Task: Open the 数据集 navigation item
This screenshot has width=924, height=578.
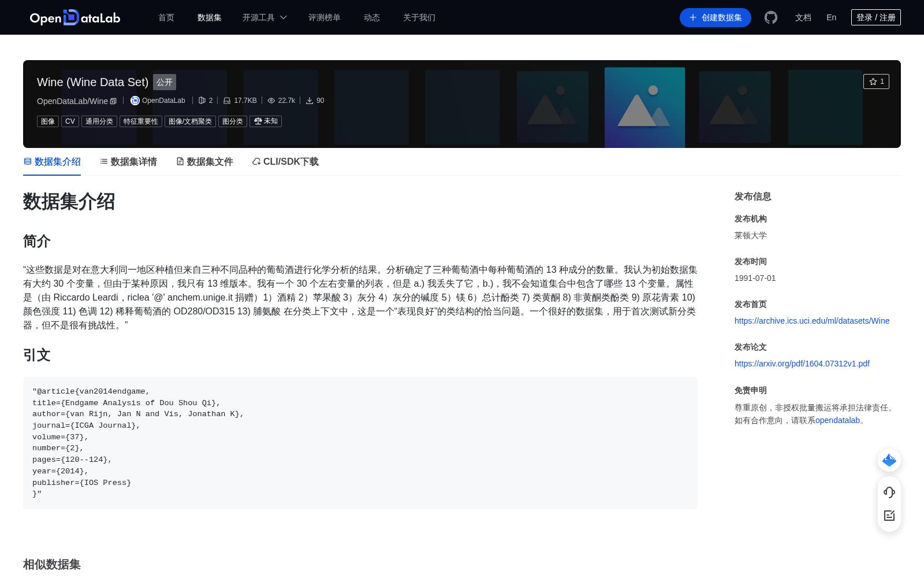Action: pos(210,17)
